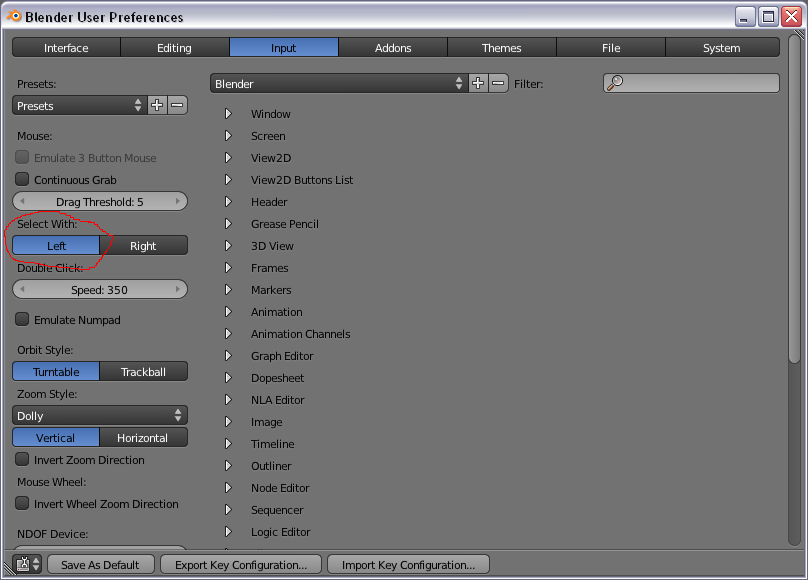Click the vertical scrollbar on the right
Image resolution: width=808 pixels, height=580 pixels.
pyautogui.click(x=794, y=198)
